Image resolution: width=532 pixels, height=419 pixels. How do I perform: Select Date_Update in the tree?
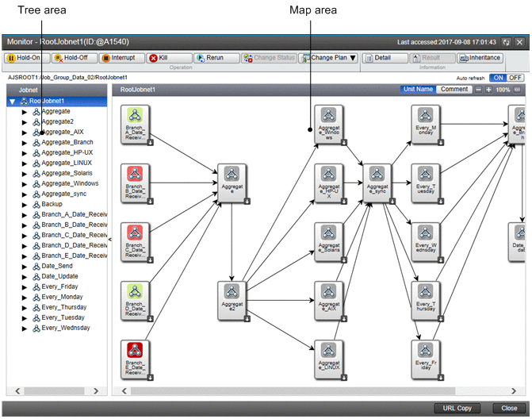pos(59,276)
